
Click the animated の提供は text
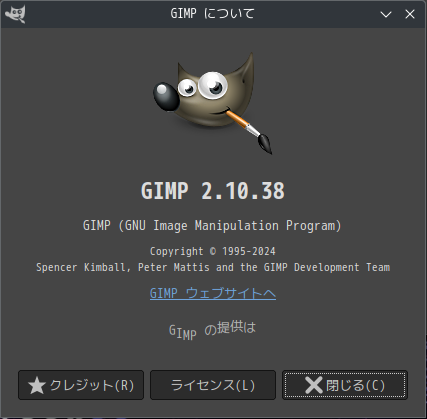click(213, 331)
